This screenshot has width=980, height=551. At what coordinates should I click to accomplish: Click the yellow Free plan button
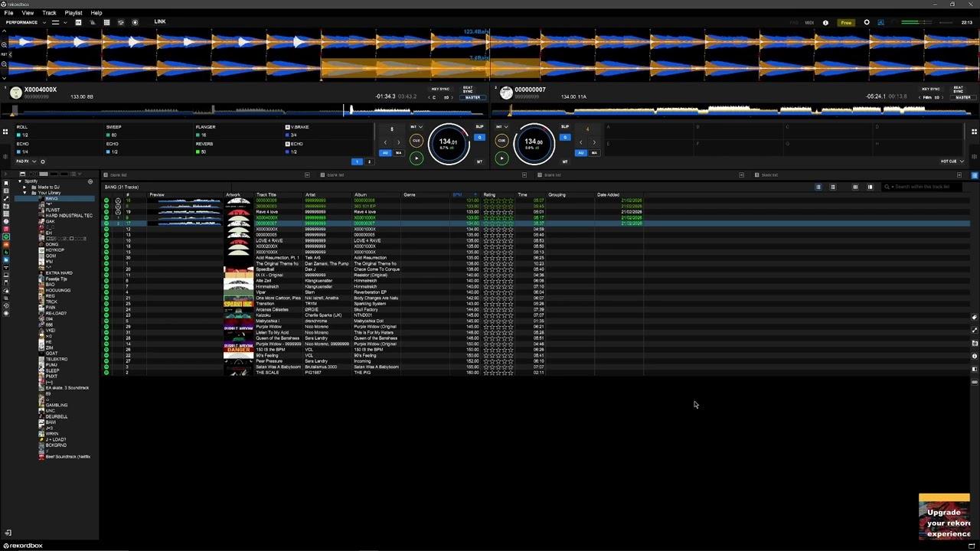pos(846,23)
